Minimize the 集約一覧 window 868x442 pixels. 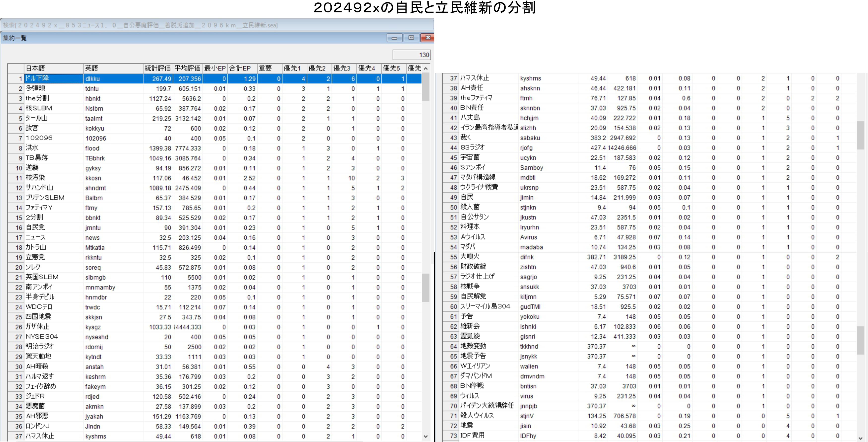pyautogui.click(x=394, y=38)
